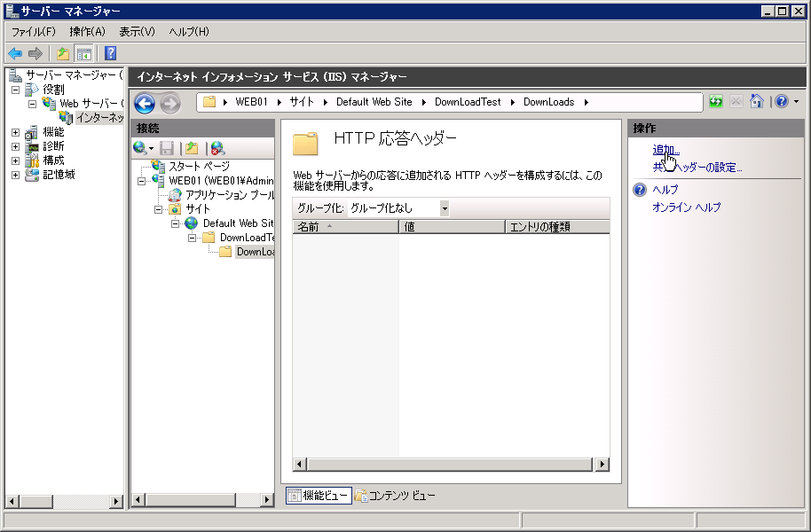Open the 表示(V) menu

137,32
